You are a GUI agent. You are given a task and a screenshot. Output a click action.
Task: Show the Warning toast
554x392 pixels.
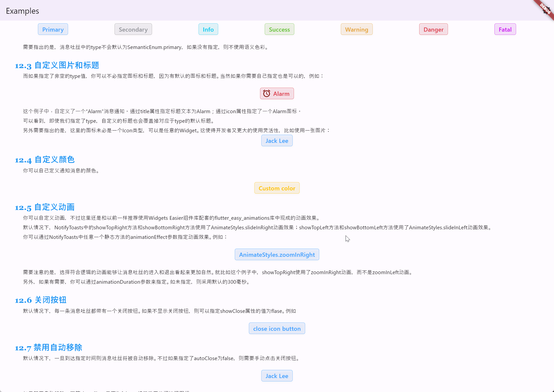(x=357, y=29)
